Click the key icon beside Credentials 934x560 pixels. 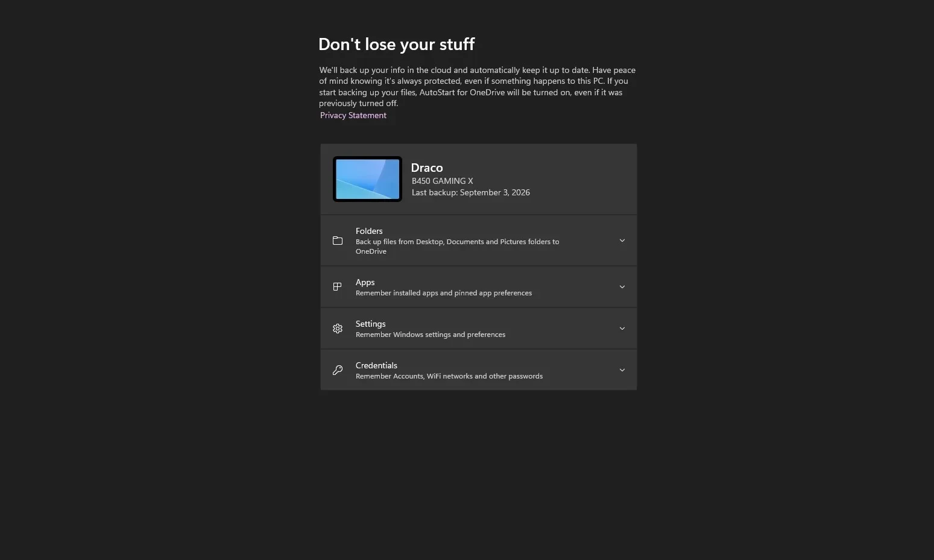point(338,370)
